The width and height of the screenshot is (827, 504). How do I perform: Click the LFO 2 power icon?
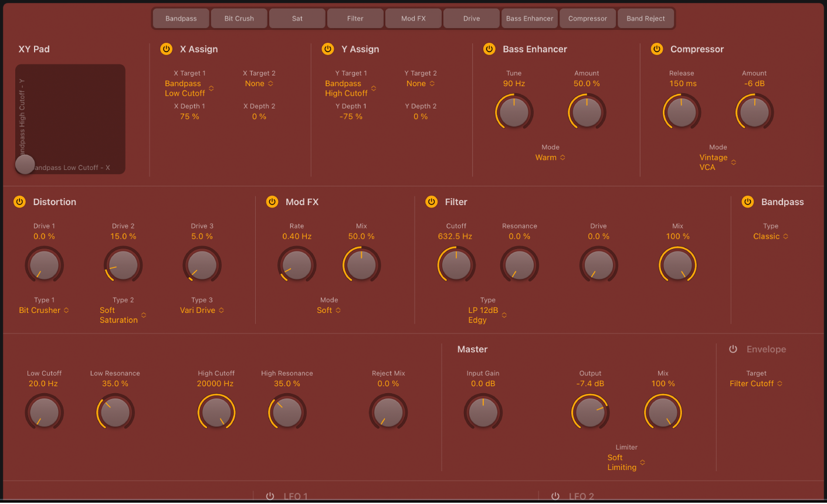tap(554, 496)
